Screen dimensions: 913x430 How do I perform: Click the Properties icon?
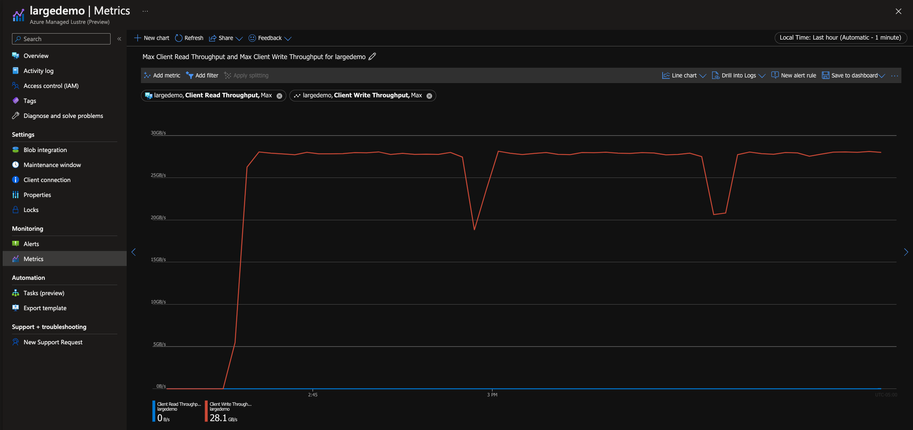click(16, 195)
